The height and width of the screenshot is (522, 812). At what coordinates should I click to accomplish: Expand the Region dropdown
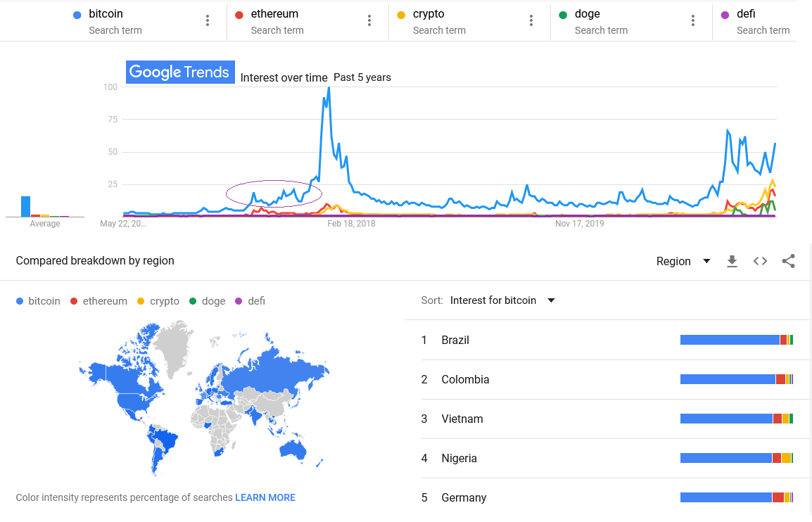point(683,261)
